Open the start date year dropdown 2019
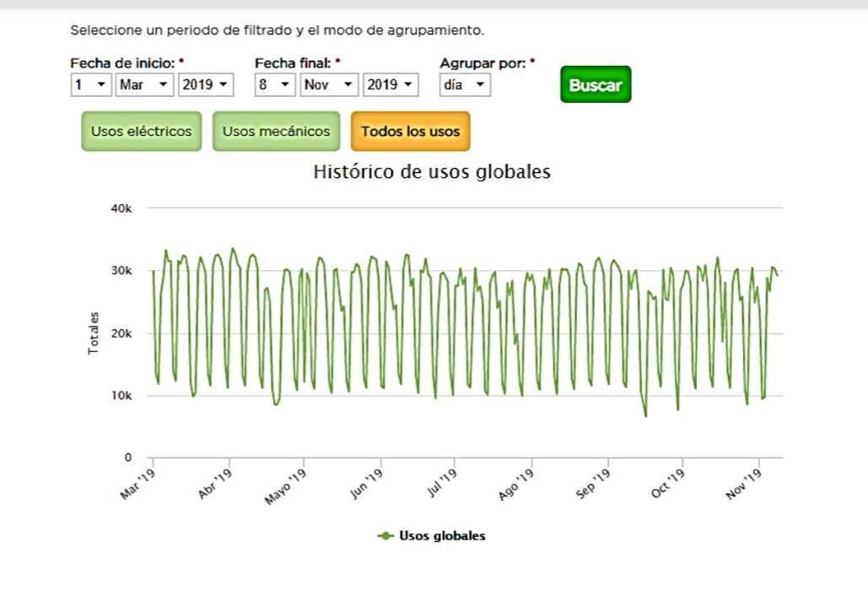 [205, 84]
